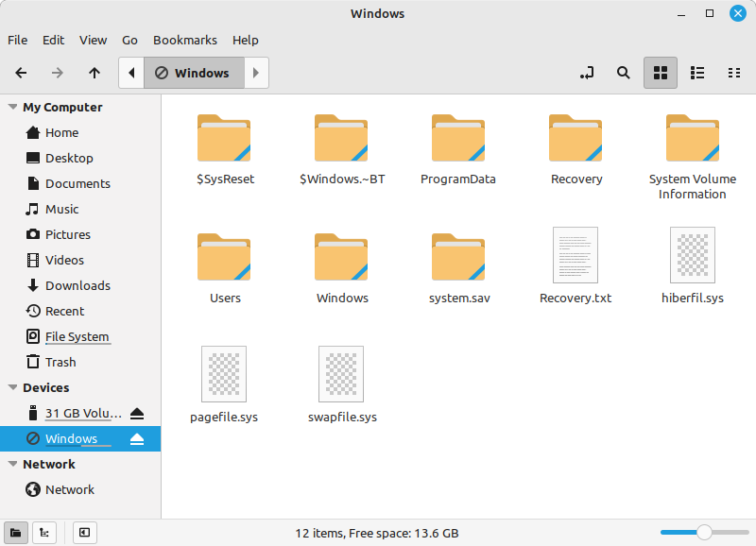Toggle location entry path mode
Screen dimensions: 756x546
click(x=586, y=73)
